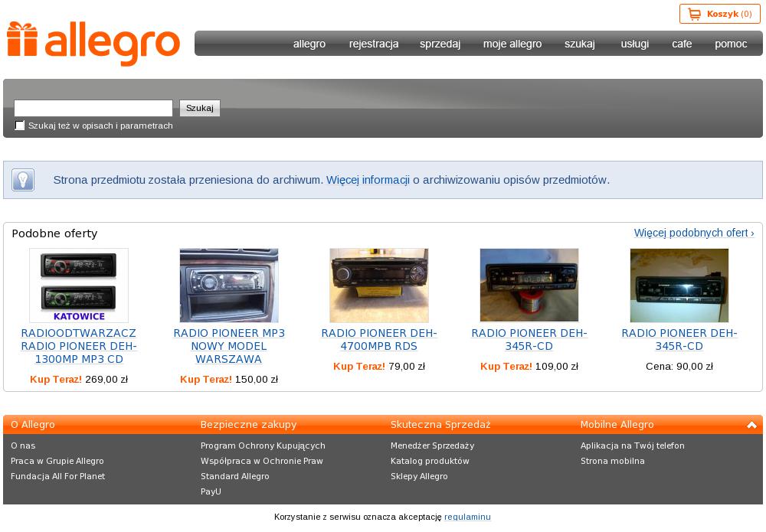Open the Koszyk shopping cart
This screenshot has height=532, width=766.
(719, 14)
